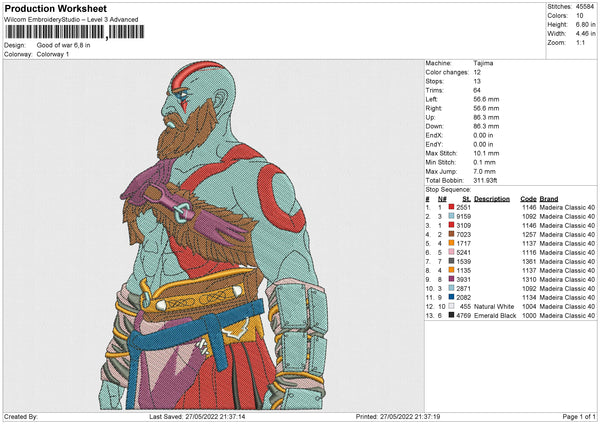Click the Stops value '13'
Image resolution: width=600 pixels, height=424 pixels.
(x=477, y=81)
